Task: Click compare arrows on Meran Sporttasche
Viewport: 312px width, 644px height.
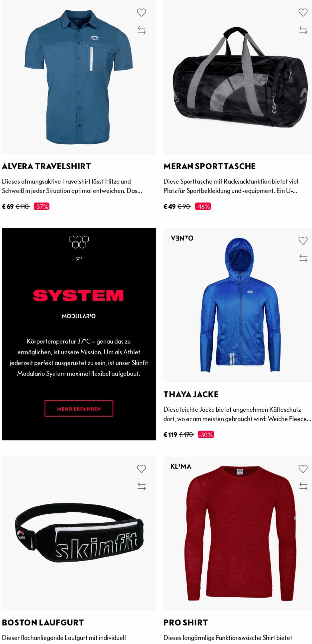Action: 303,30
